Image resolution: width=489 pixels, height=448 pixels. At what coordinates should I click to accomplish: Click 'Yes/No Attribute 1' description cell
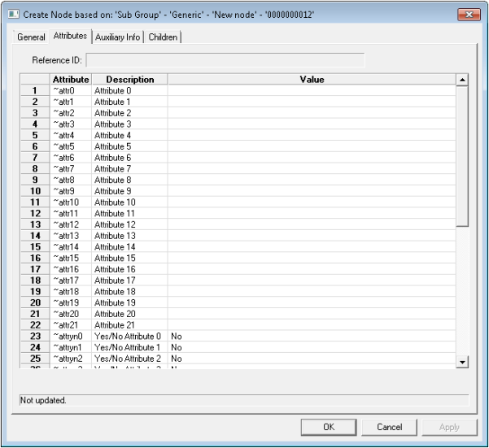[x=129, y=347]
